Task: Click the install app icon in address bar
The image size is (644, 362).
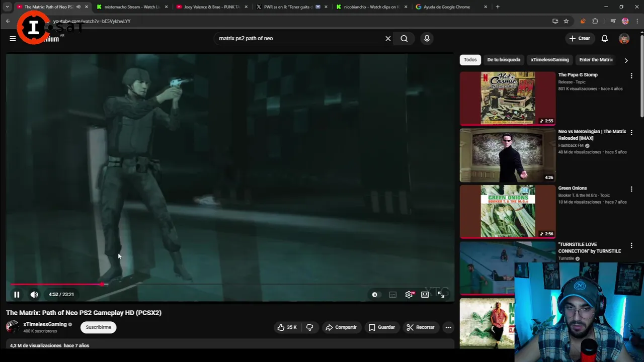Action: [x=555, y=21]
